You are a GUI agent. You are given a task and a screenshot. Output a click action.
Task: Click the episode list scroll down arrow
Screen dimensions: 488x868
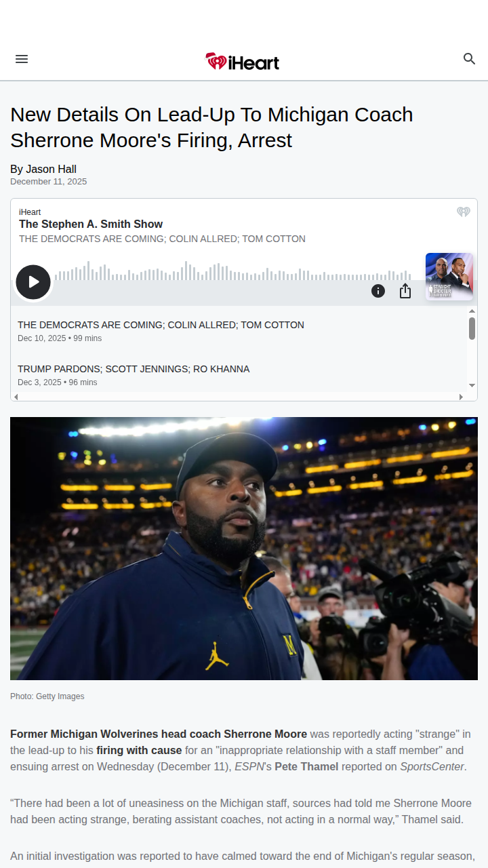pyautogui.click(x=472, y=386)
